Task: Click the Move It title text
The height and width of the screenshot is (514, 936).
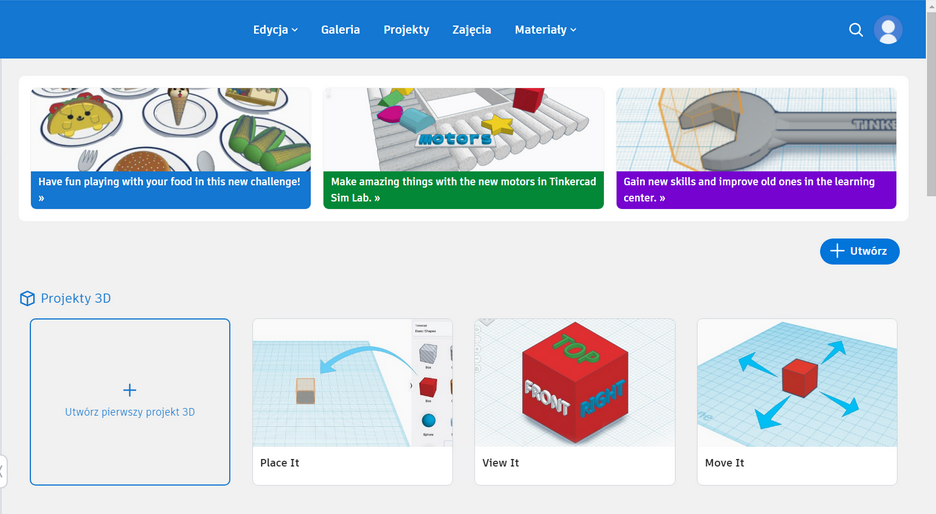Action: pos(724,463)
